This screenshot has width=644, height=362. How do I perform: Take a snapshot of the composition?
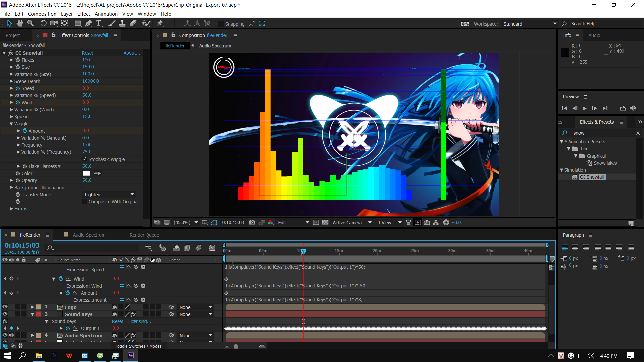click(x=252, y=222)
